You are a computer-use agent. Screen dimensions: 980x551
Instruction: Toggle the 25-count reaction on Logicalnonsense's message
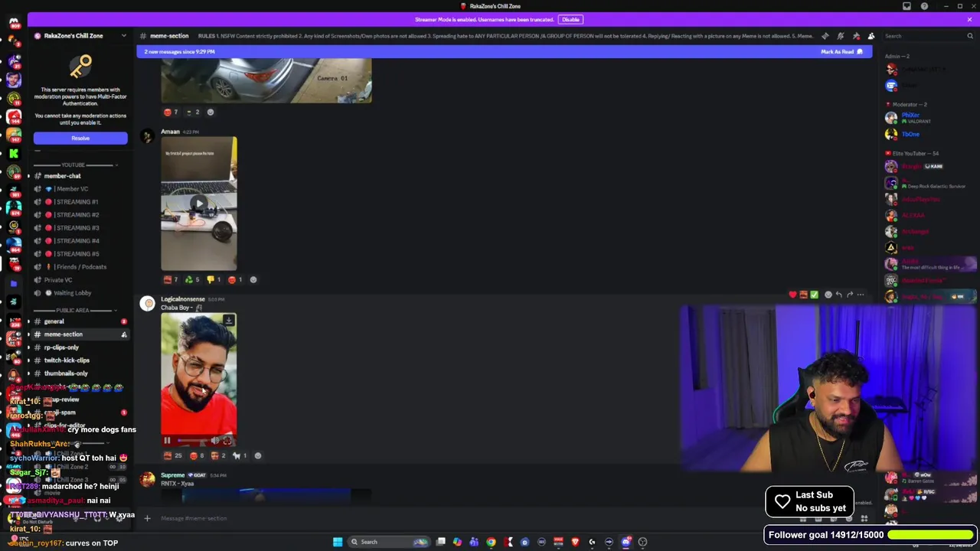174,455
